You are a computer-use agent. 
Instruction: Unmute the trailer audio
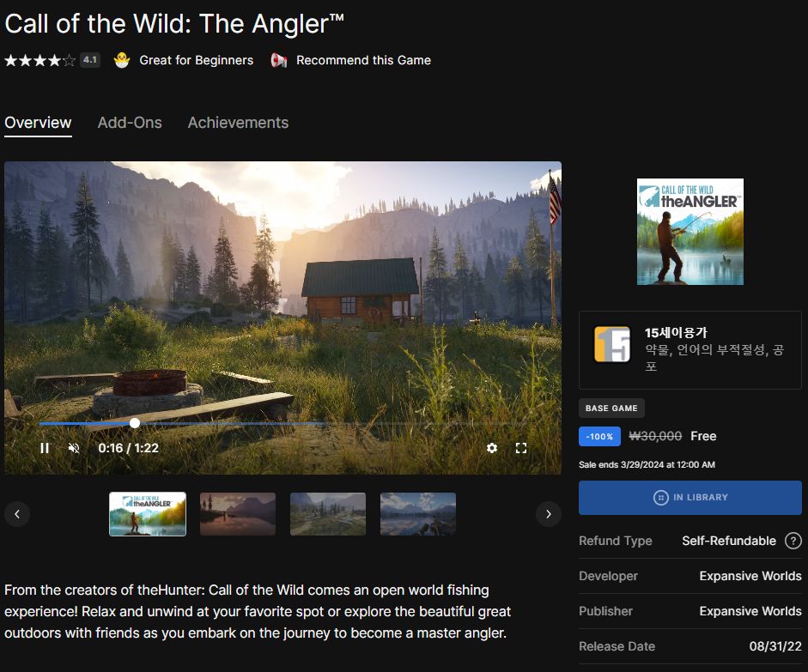pos(74,448)
